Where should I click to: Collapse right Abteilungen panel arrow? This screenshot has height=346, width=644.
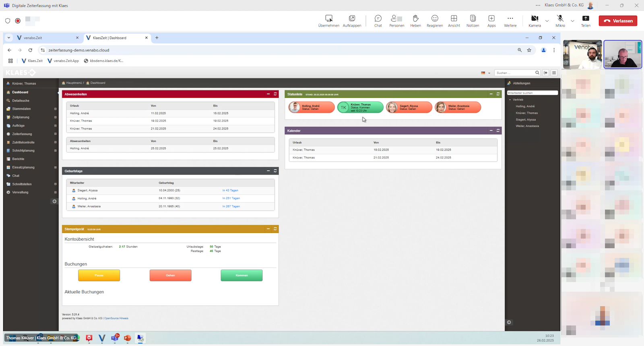509,322
